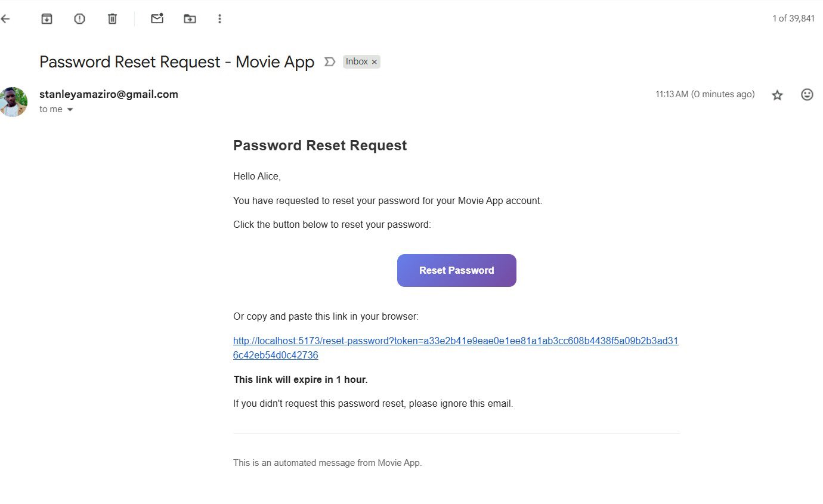823x504 pixels.
Task: Click the 11:13 AM timestamp
Action: [704, 94]
